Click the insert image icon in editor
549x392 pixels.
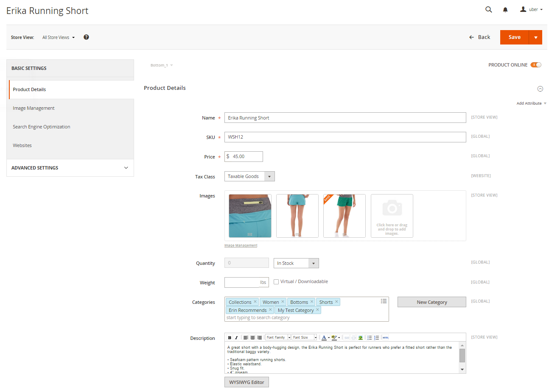360,337
